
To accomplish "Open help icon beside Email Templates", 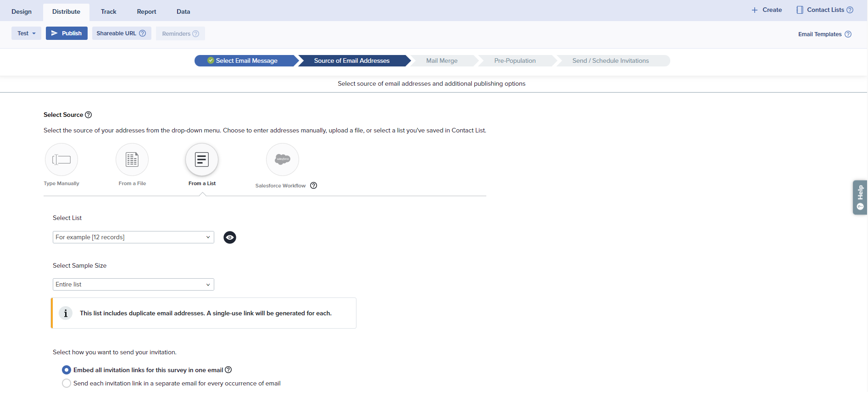I will tap(848, 34).
